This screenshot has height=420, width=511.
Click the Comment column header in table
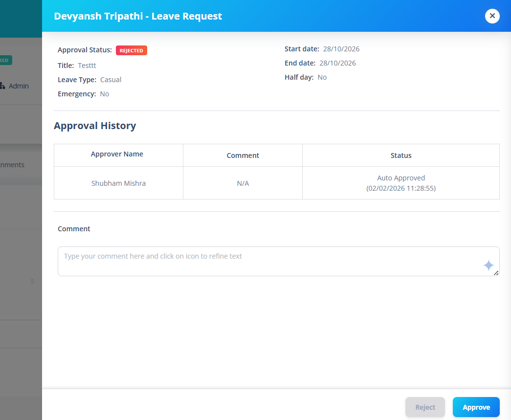tap(243, 155)
